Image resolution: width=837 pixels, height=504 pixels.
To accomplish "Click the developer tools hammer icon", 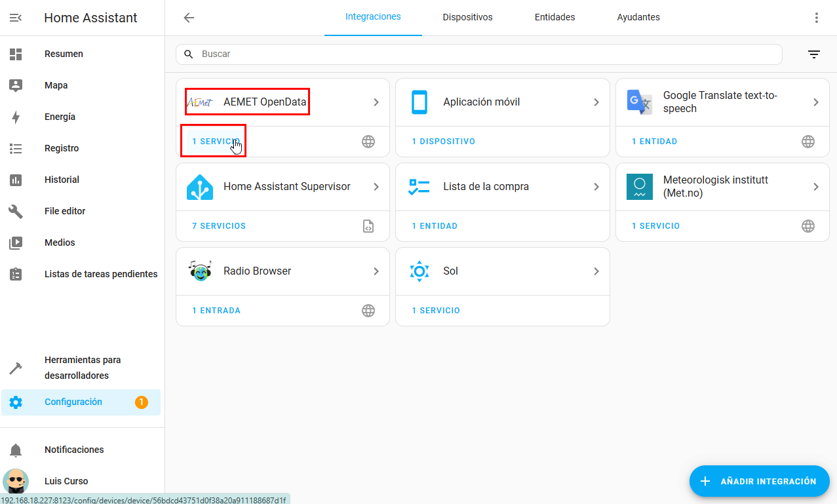I will [x=16, y=368].
